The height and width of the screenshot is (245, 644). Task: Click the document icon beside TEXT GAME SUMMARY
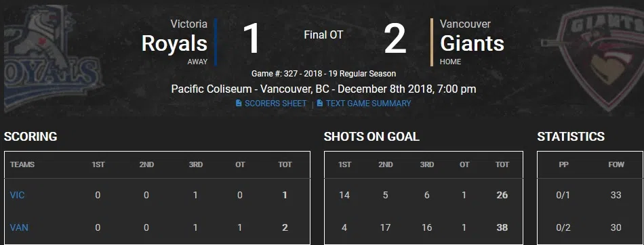pyautogui.click(x=319, y=104)
